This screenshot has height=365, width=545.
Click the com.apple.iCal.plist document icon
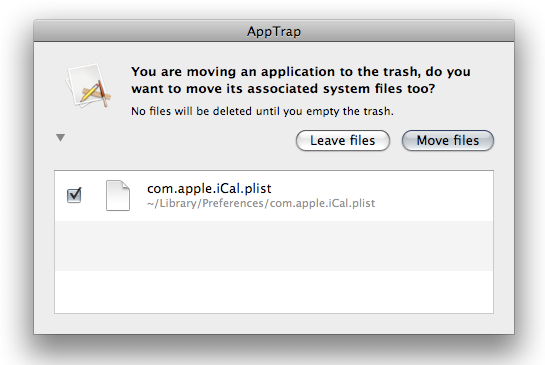pyautogui.click(x=118, y=195)
